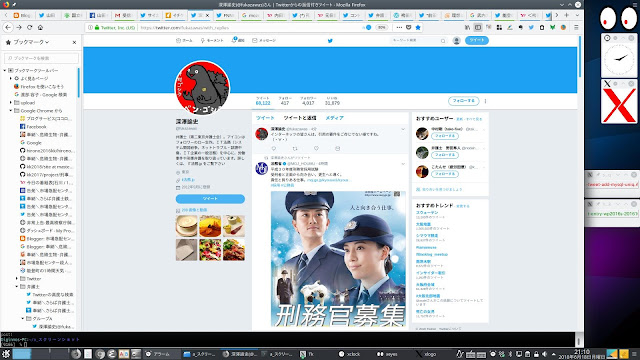Set page zoom via the 80% zoom indicator
Screen dimensions: 640x360
(x=381, y=27)
